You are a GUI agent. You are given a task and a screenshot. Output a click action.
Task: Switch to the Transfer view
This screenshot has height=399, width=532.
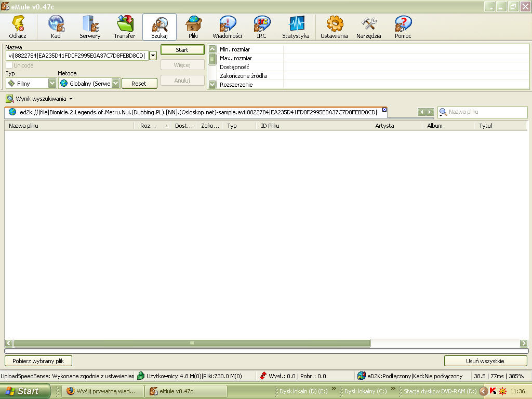(125, 27)
